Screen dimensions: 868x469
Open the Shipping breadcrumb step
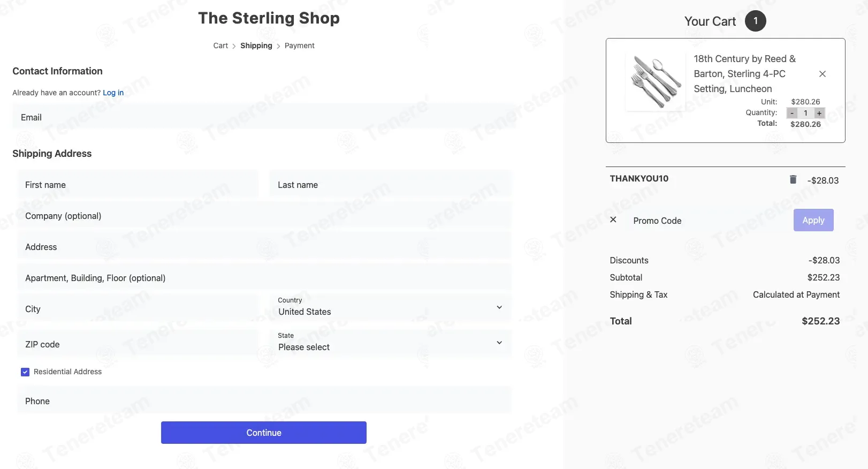pyautogui.click(x=256, y=46)
